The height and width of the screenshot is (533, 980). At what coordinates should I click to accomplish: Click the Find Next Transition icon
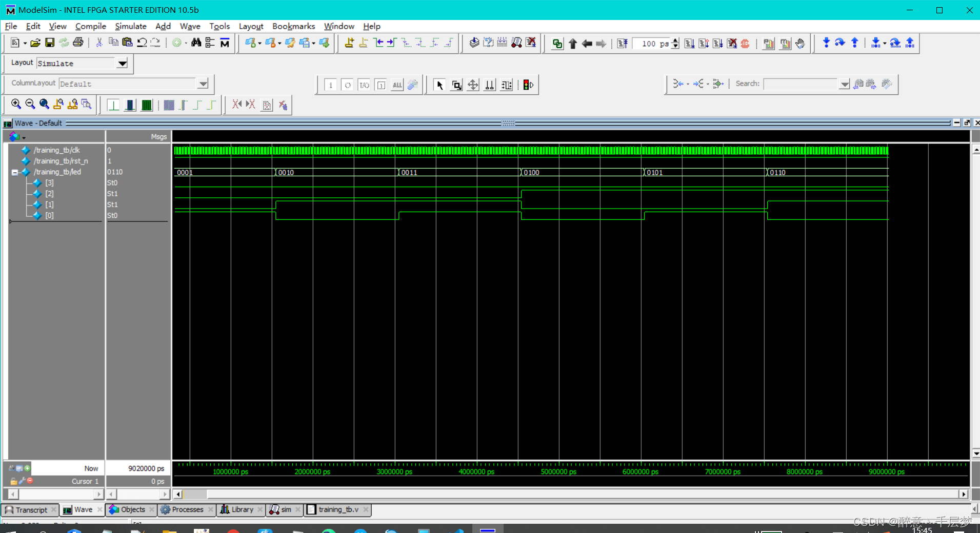392,43
